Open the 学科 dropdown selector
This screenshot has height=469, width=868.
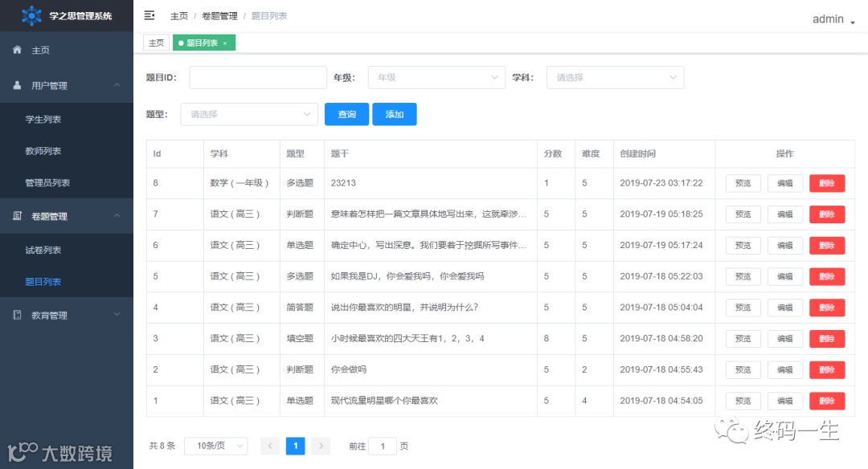(x=615, y=77)
